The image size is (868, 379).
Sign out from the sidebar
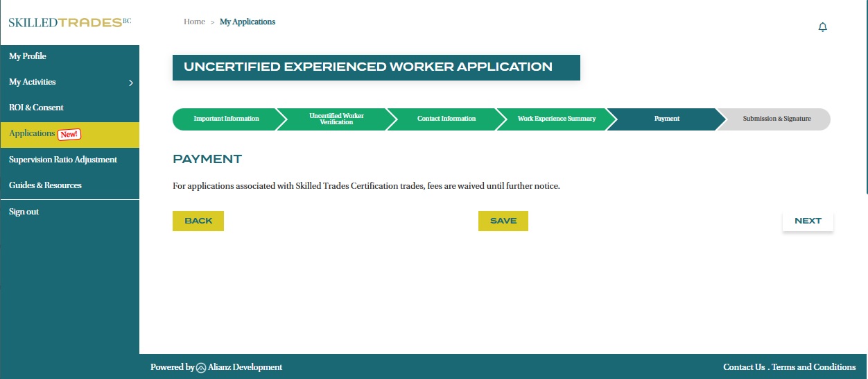[24, 212]
